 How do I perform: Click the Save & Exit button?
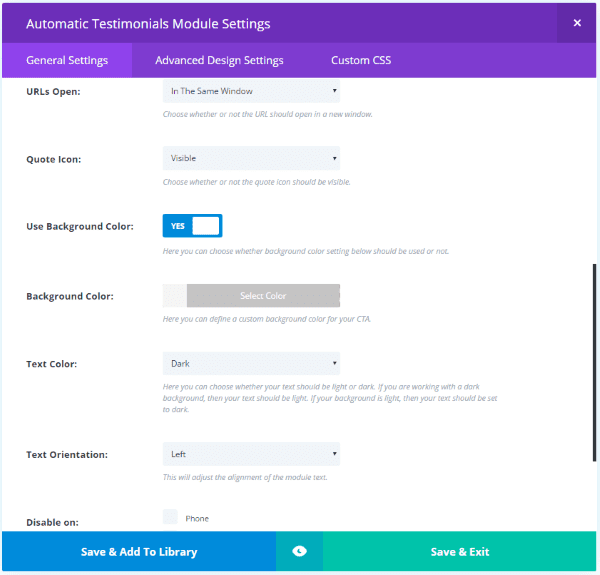pyautogui.click(x=460, y=551)
